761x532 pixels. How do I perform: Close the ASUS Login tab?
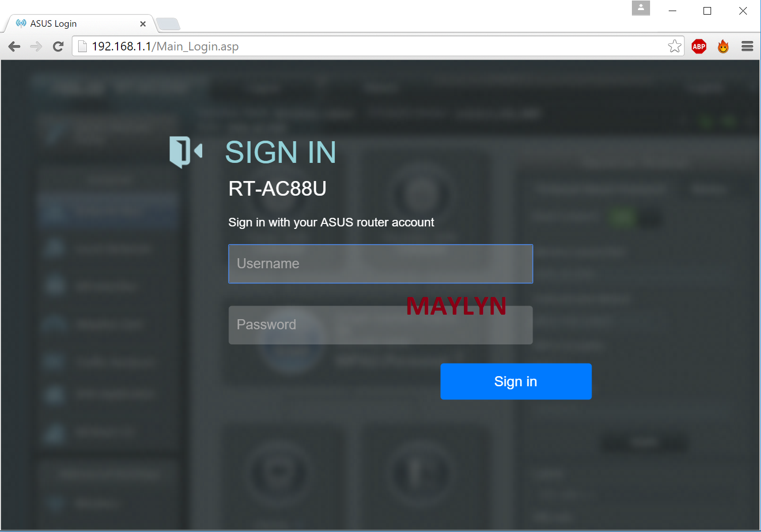tap(143, 24)
